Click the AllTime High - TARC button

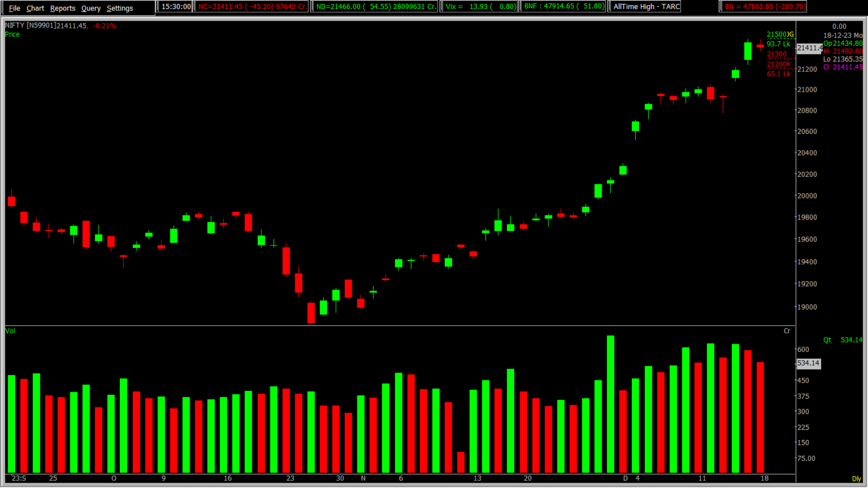click(645, 6)
